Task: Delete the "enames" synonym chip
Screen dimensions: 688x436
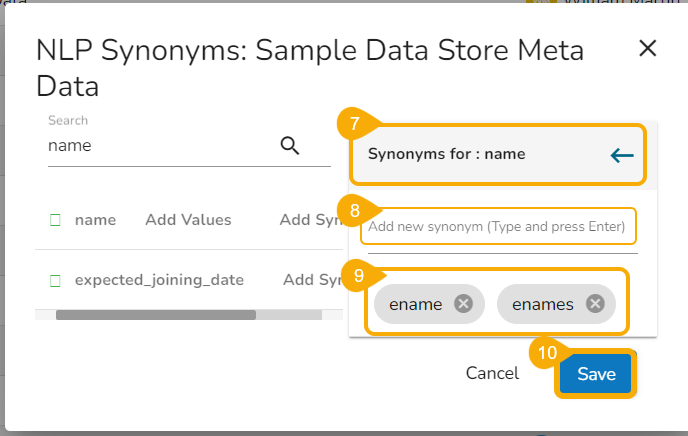Action: [595, 304]
